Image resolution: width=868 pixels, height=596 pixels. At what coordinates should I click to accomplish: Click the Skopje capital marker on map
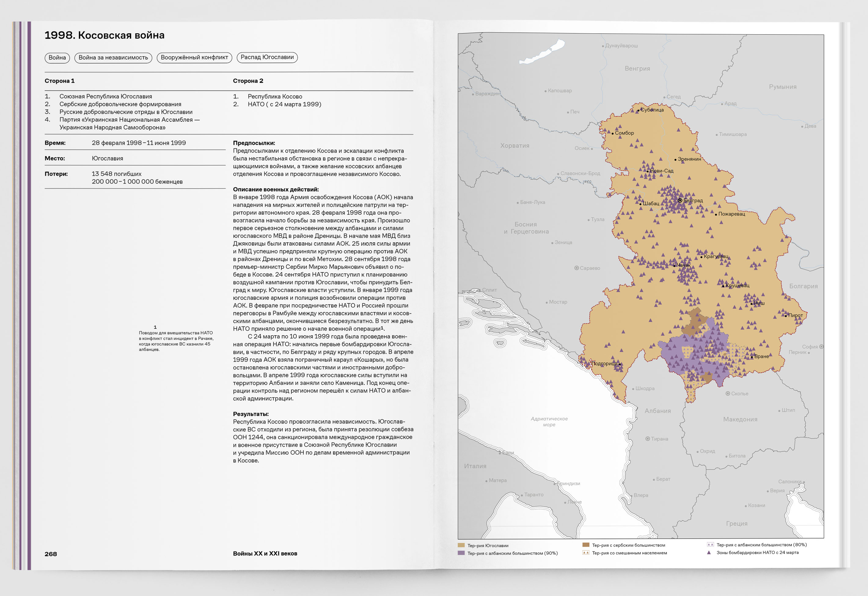tap(727, 393)
